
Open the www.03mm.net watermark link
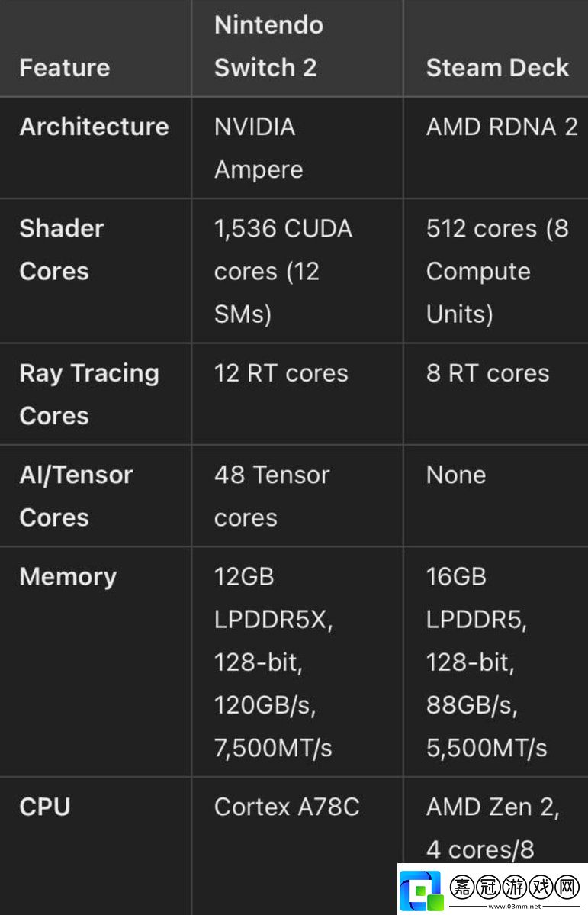tap(515, 907)
